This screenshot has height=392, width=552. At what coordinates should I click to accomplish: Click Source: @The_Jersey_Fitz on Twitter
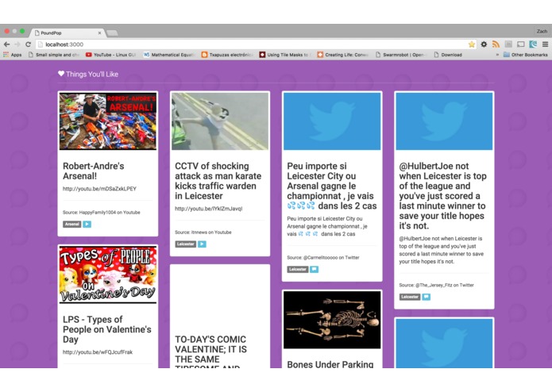pos(437,285)
